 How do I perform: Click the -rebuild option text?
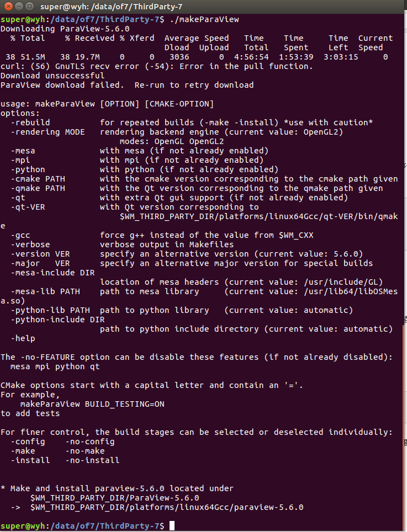(30, 123)
